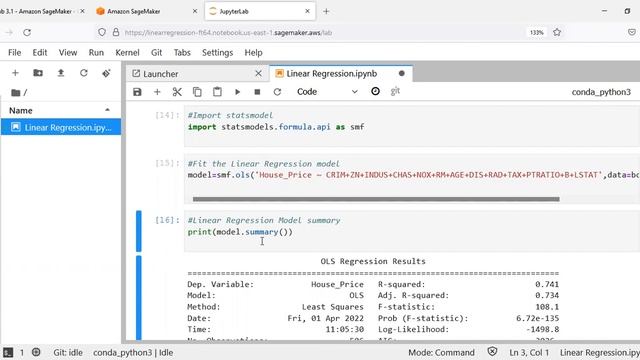Click the R-squared value 0.741
The image size is (640, 360).
547,284
